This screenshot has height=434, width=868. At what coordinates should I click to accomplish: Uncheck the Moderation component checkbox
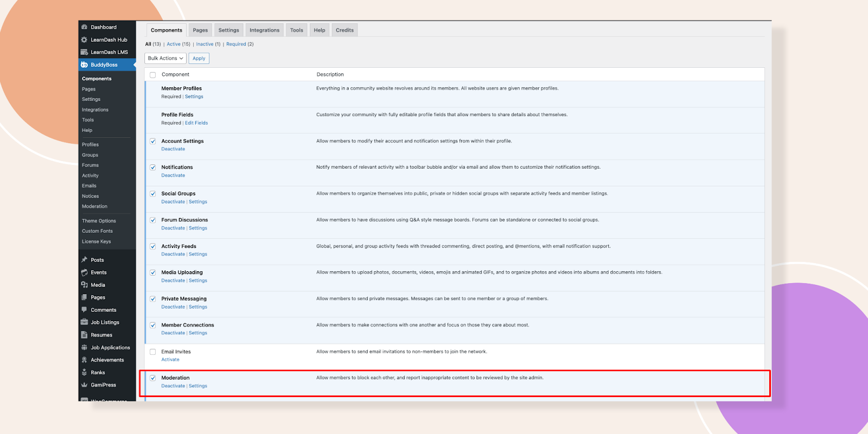153,378
